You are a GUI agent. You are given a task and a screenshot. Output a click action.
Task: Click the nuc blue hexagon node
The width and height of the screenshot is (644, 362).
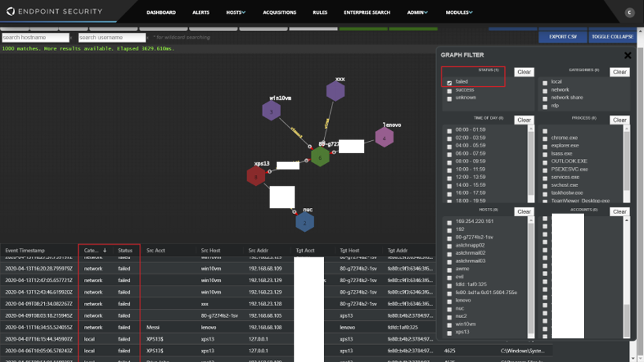coord(305,222)
